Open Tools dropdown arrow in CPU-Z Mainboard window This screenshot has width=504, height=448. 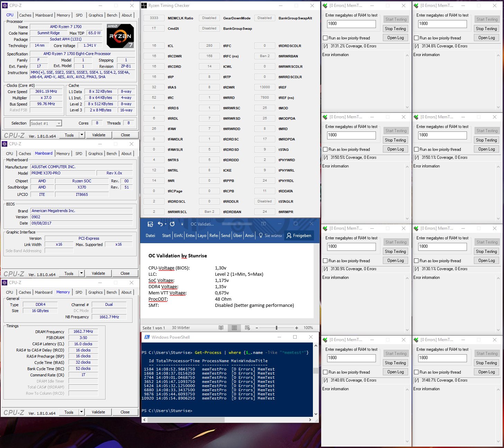point(81,273)
